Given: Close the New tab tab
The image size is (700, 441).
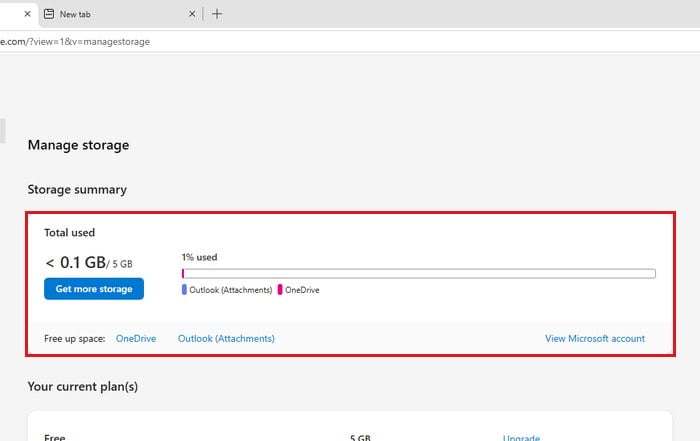Looking at the screenshot, I should coord(192,14).
